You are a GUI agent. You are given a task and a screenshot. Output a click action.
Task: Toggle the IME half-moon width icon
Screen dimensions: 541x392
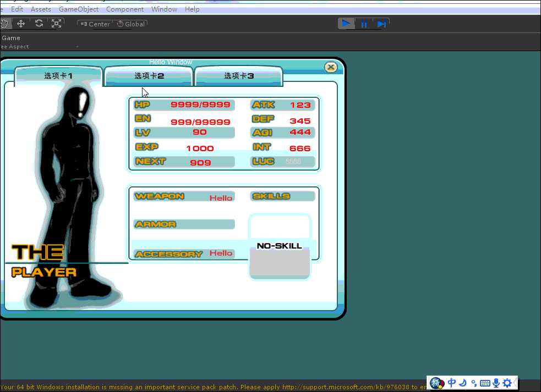pos(463,383)
